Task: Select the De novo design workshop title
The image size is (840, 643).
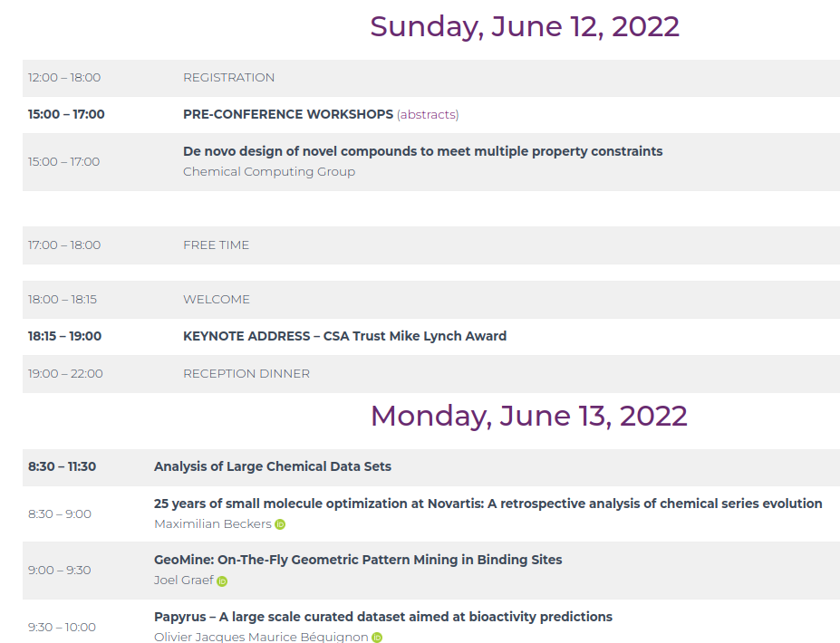Action: pyautogui.click(x=422, y=151)
